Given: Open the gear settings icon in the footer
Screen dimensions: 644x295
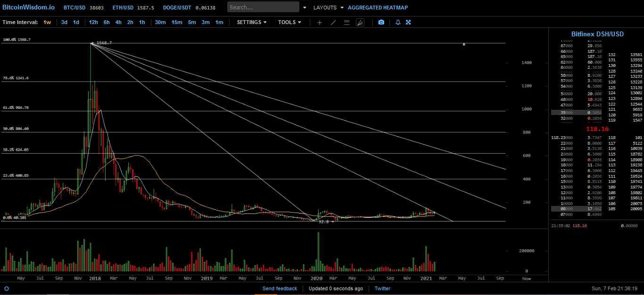Looking at the screenshot, I should (7, 288).
